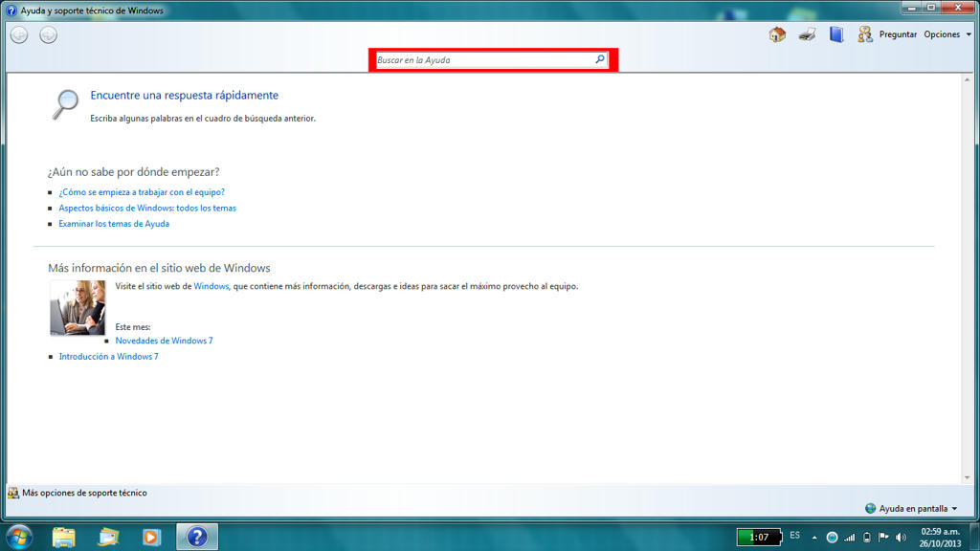Open Introducción a Windows 7 link
Image resolution: width=980 pixels, height=551 pixels.
click(109, 356)
